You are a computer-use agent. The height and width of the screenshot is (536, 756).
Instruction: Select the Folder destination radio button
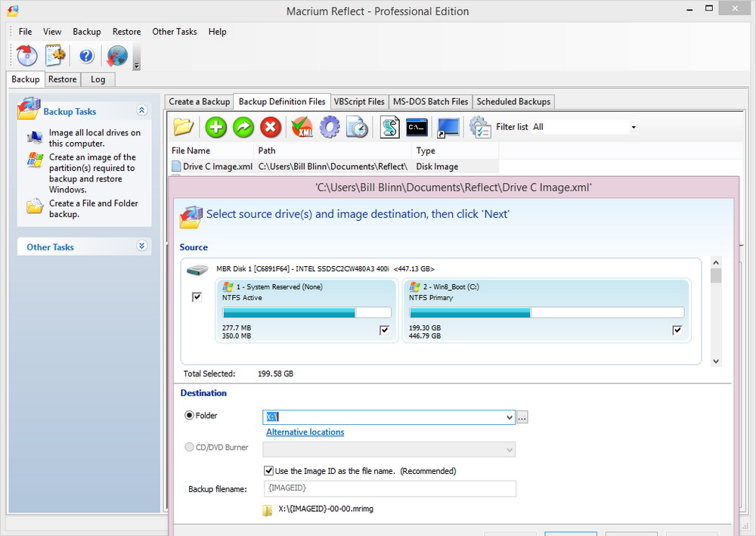190,415
